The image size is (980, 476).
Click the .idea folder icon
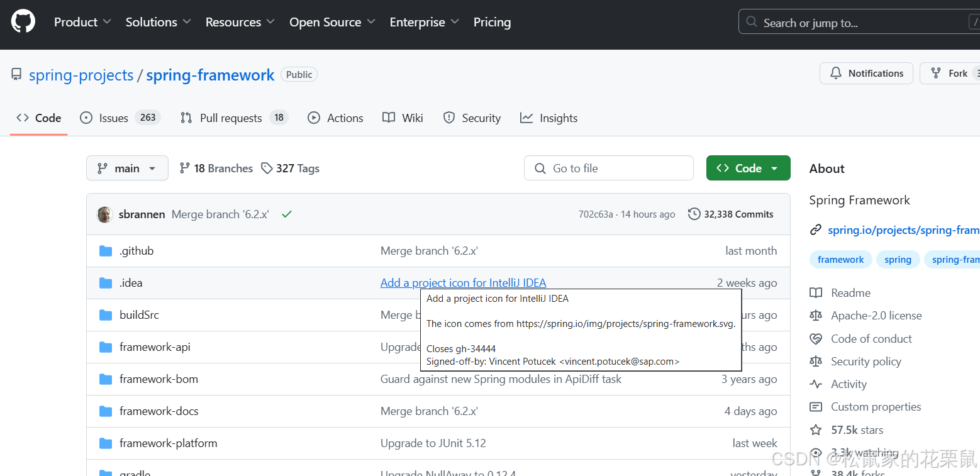coord(106,283)
